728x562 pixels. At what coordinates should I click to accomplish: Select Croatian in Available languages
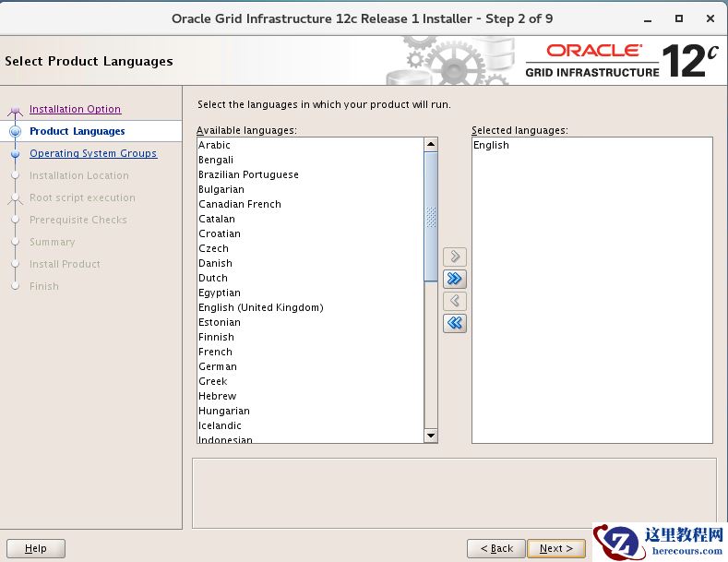310,233
